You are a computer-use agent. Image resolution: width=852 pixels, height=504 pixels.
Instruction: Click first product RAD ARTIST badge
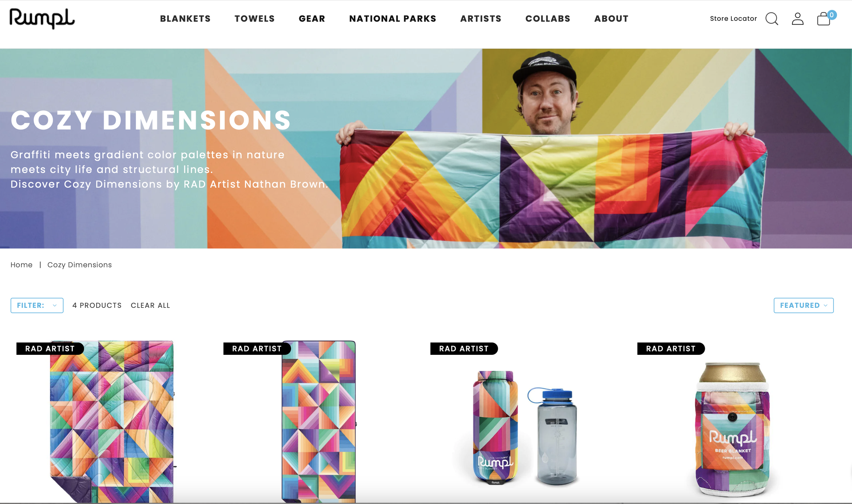pyautogui.click(x=50, y=349)
